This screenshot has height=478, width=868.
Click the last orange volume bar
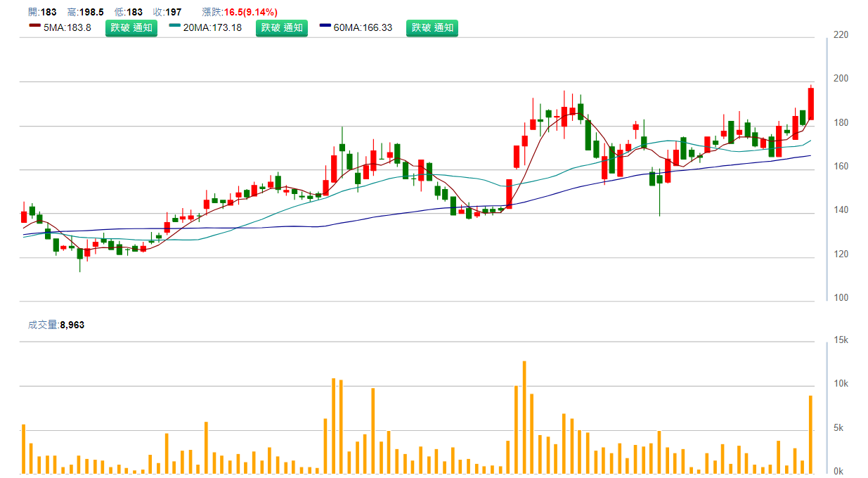click(810, 434)
